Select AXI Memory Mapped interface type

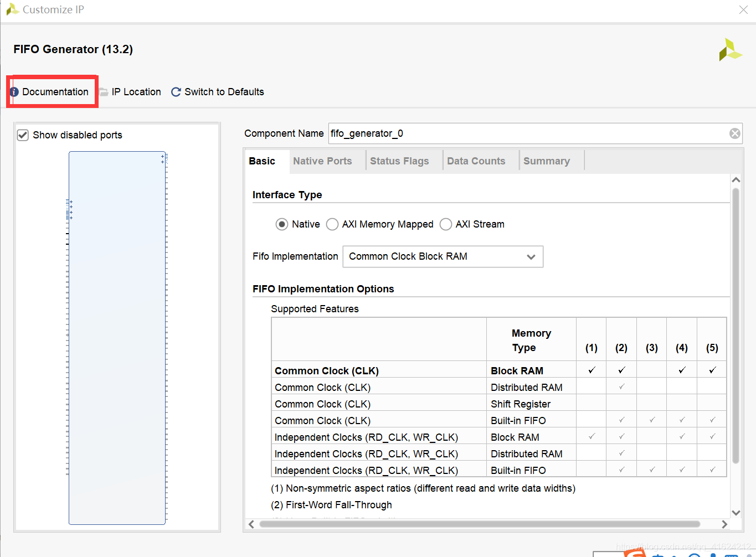point(332,224)
